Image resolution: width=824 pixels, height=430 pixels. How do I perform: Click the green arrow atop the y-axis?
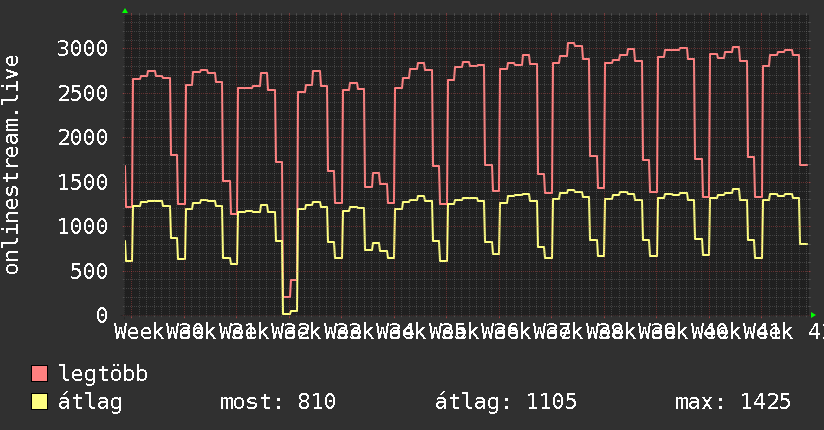[125, 11]
